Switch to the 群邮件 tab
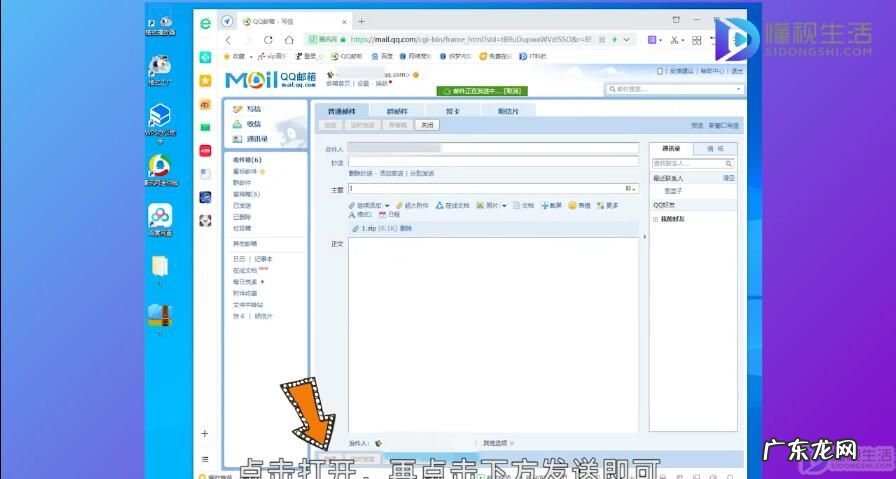The width and height of the screenshot is (896, 479). point(397,111)
